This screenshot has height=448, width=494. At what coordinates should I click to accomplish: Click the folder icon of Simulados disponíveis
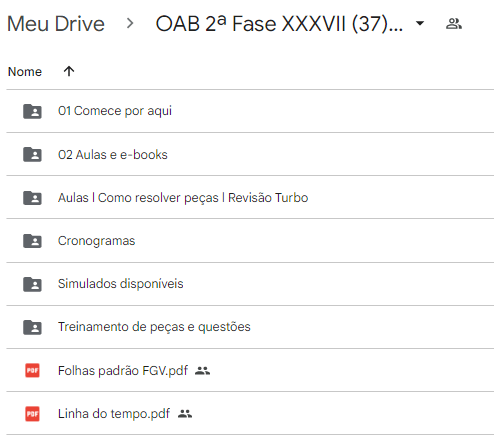click(x=32, y=284)
